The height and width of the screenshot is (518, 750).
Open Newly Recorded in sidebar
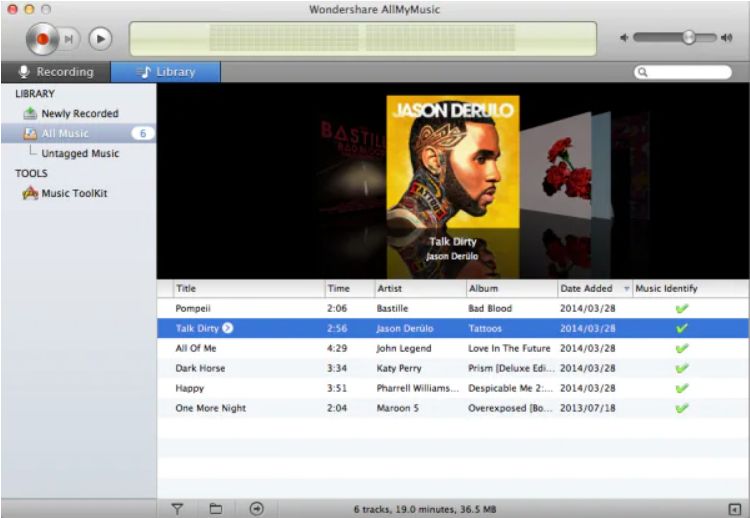[x=79, y=114]
